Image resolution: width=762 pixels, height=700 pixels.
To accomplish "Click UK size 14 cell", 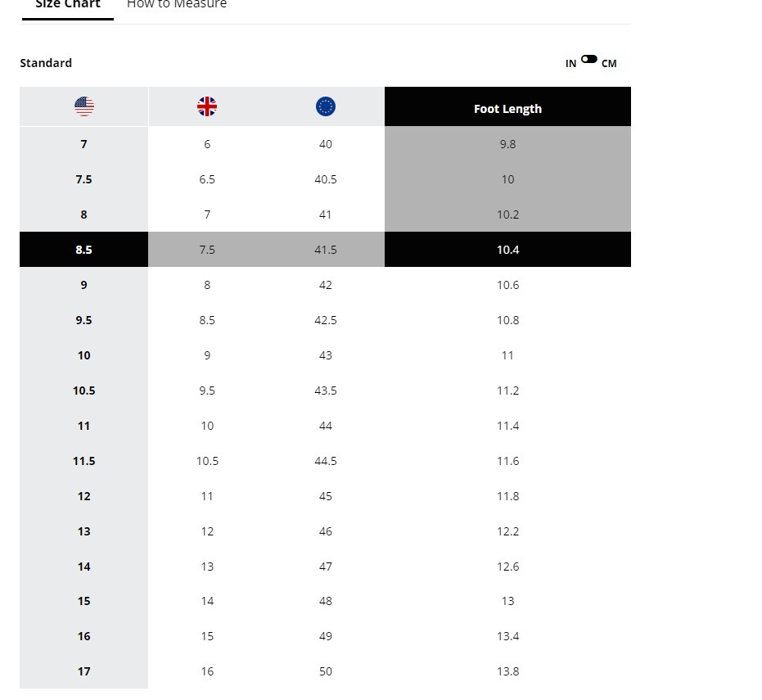I will [x=207, y=601].
